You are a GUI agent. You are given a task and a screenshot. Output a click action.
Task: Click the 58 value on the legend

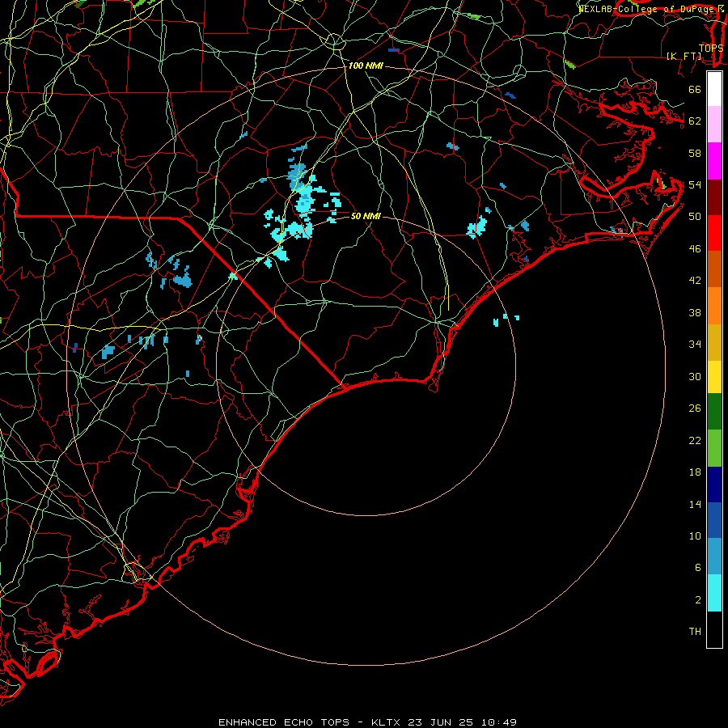[x=695, y=153]
